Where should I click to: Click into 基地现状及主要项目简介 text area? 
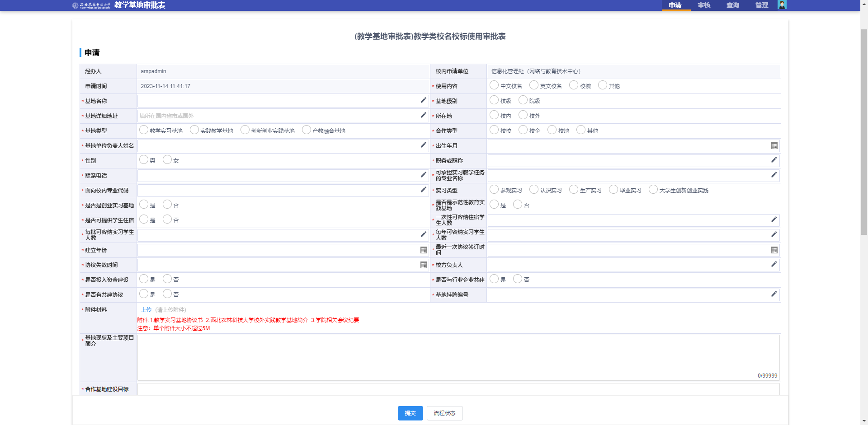click(458, 357)
